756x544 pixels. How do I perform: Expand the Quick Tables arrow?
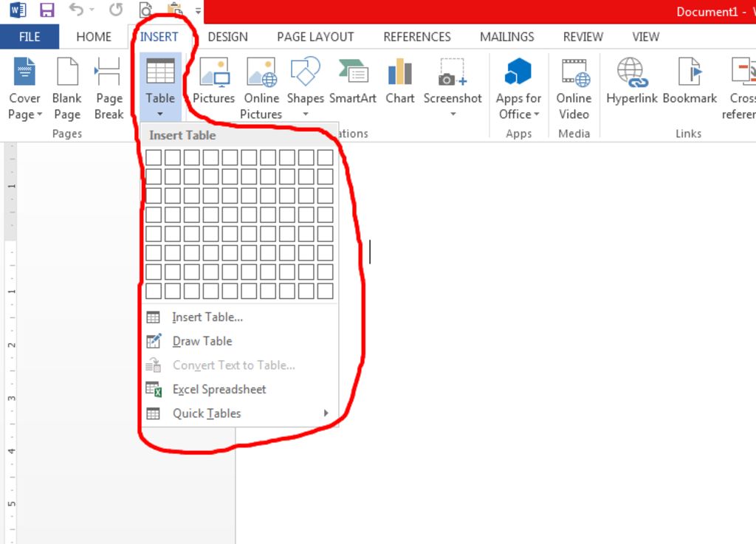(x=326, y=413)
